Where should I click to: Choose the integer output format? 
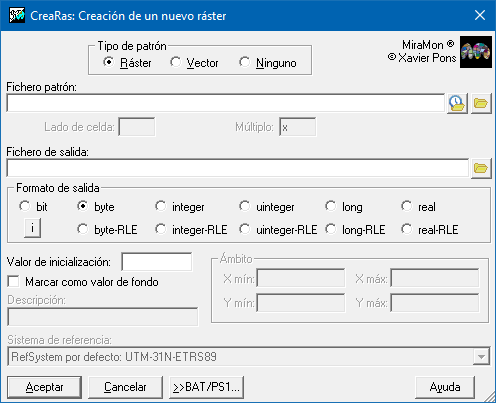coord(180,207)
